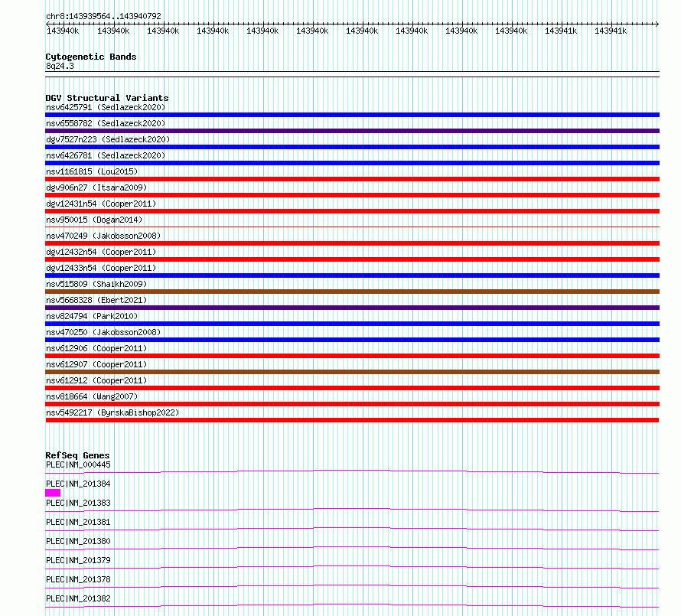Select variant label nsv6426781 (Sedlazeck2020)

coord(106,155)
